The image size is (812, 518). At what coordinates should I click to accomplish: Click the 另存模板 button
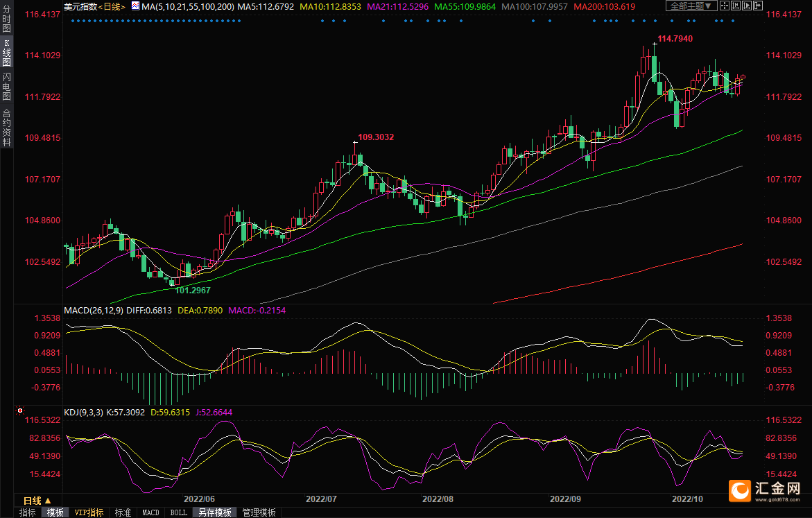coord(214,512)
